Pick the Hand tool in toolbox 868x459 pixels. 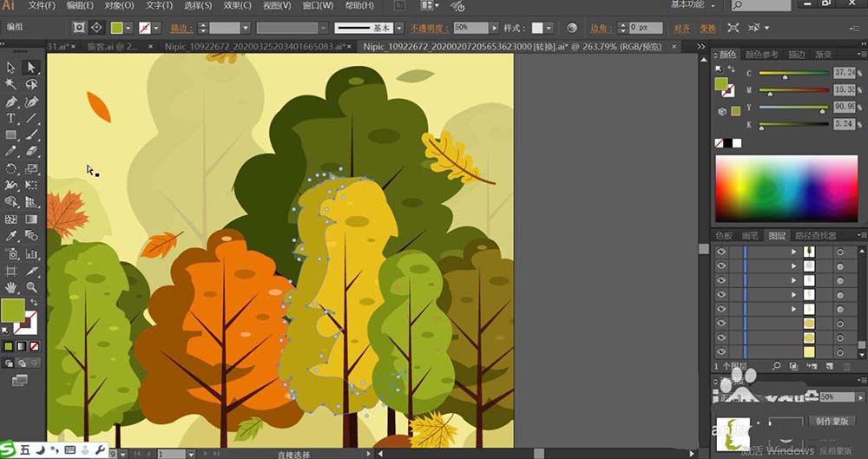(x=11, y=286)
